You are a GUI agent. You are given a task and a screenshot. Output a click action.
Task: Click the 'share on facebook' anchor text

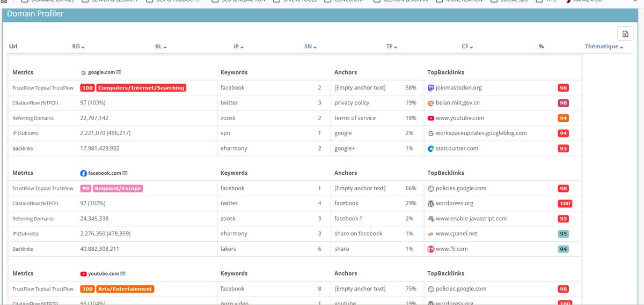coord(358,234)
